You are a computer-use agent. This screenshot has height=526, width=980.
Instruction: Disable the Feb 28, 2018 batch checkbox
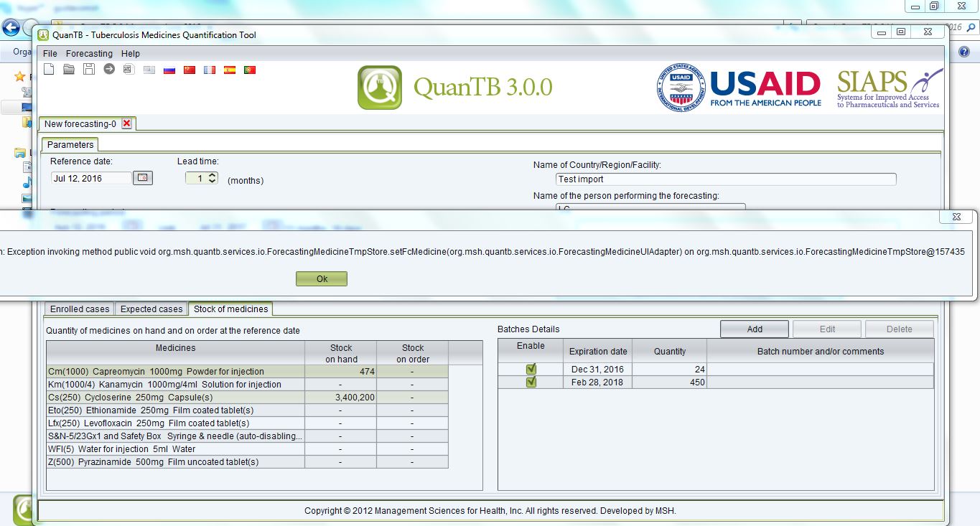point(531,382)
